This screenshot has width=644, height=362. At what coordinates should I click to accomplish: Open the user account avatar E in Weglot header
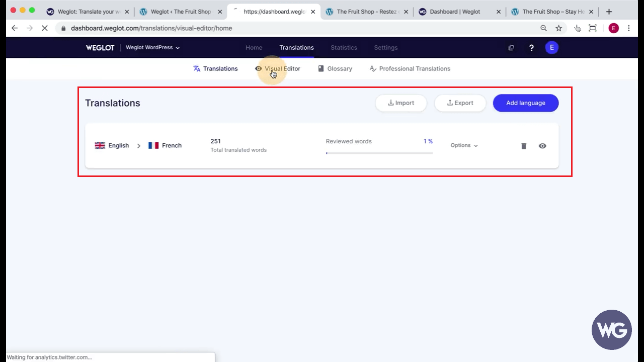552,48
